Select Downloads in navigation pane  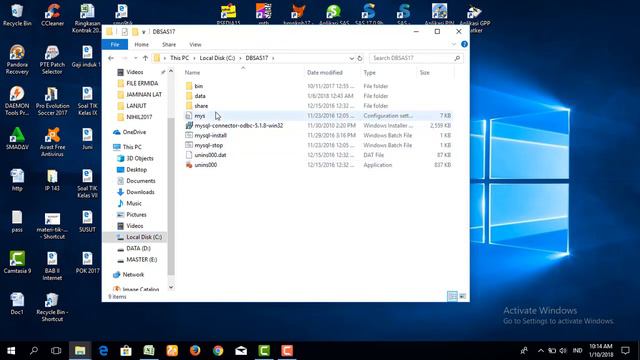click(136, 192)
